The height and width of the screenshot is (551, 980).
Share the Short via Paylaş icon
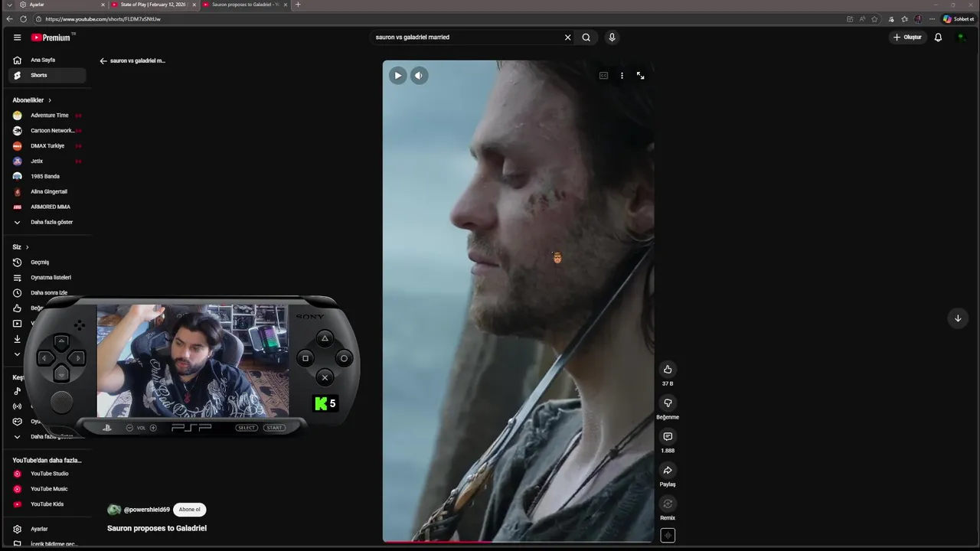click(x=668, y=471)
